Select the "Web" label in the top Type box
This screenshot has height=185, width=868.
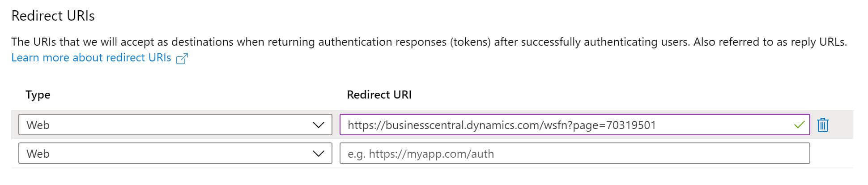click(38, 125)
